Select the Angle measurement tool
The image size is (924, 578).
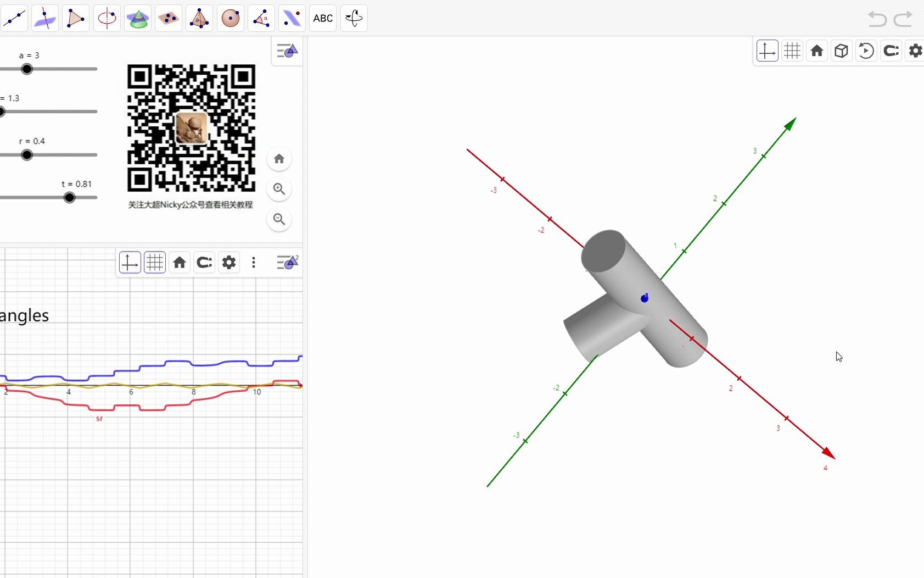point(261,18)
